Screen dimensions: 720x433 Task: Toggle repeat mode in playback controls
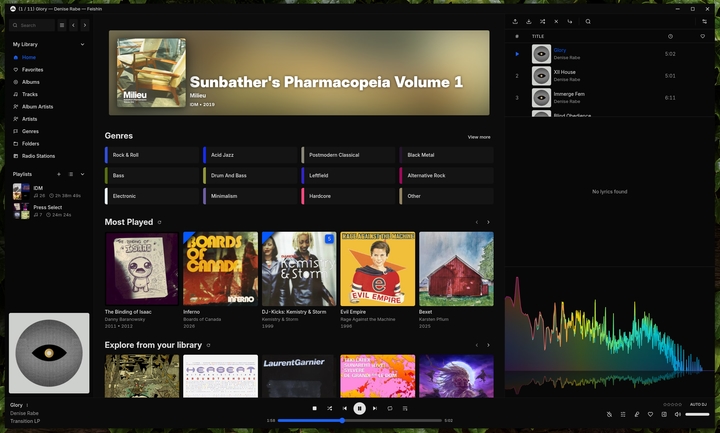[x=390, y=408]
